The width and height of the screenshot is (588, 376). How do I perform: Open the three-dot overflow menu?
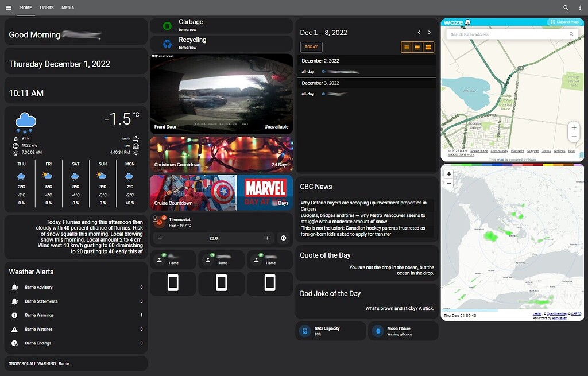(580, 7)
